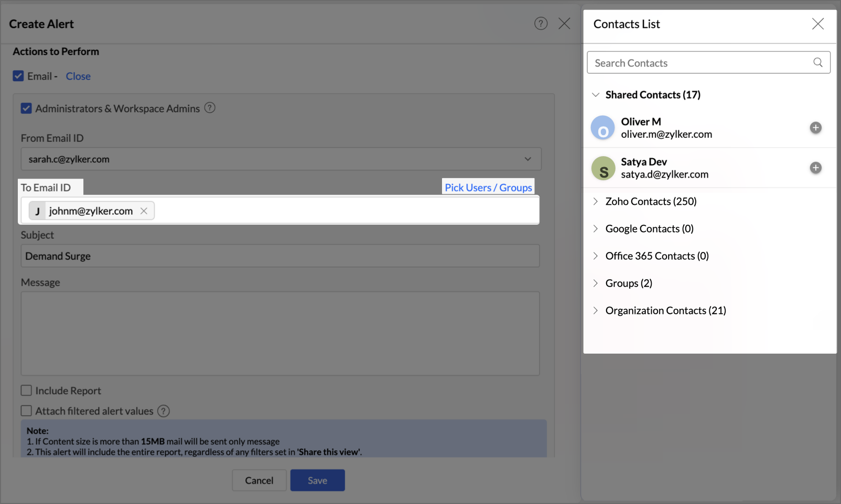Expand the Zoho Contacts group

(596, 202)
